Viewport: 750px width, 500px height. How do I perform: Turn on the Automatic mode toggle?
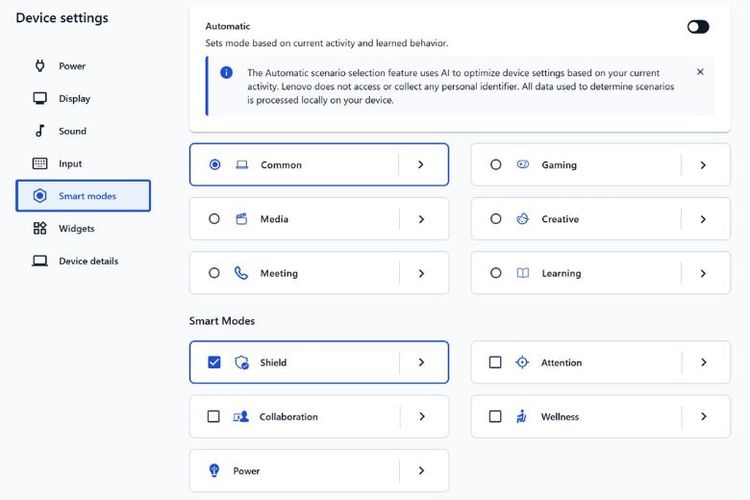(x=698, y=27)
